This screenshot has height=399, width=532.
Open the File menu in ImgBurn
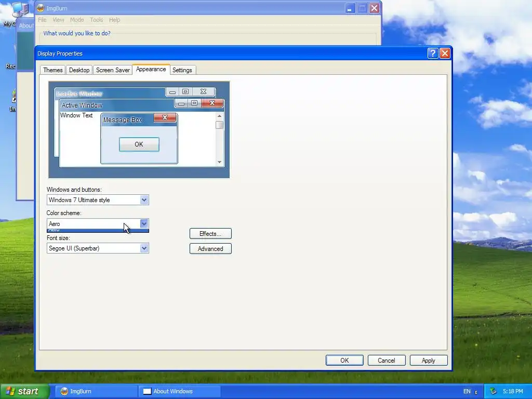(x=42, y=20)
